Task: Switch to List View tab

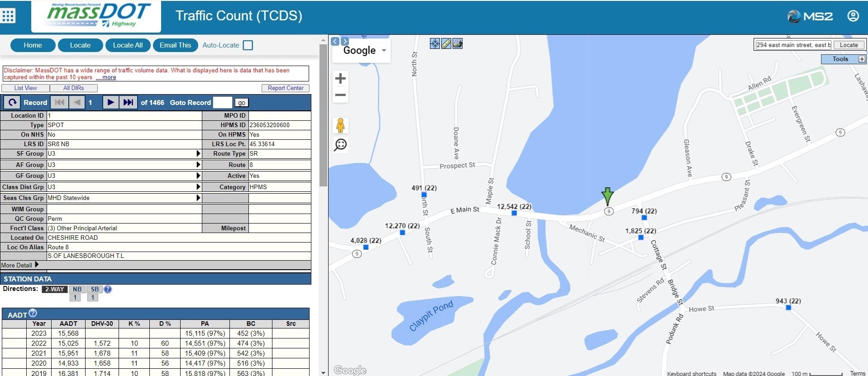Action: tap(25, 88)
